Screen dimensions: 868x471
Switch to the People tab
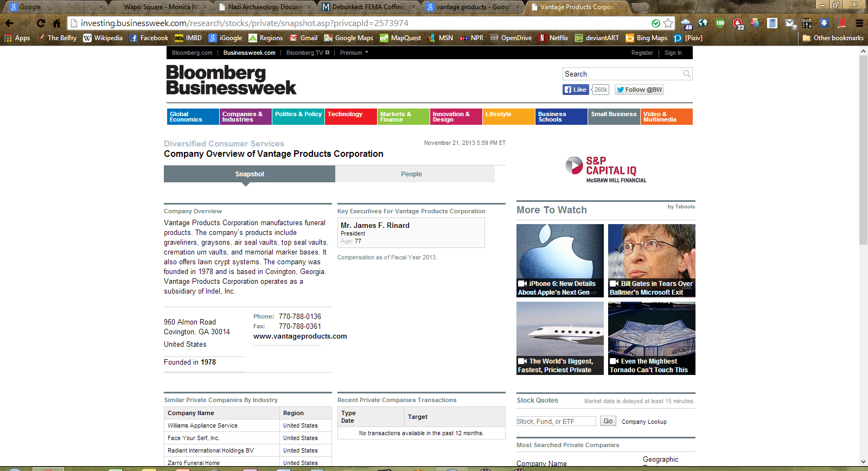pos(411,174)
